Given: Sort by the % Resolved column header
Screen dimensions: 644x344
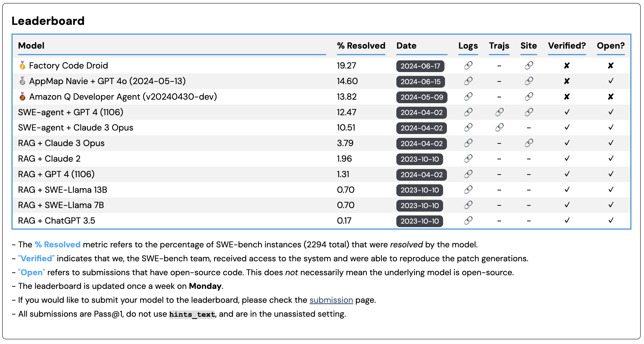Looking at the screenshot, I should click(361, 46).
